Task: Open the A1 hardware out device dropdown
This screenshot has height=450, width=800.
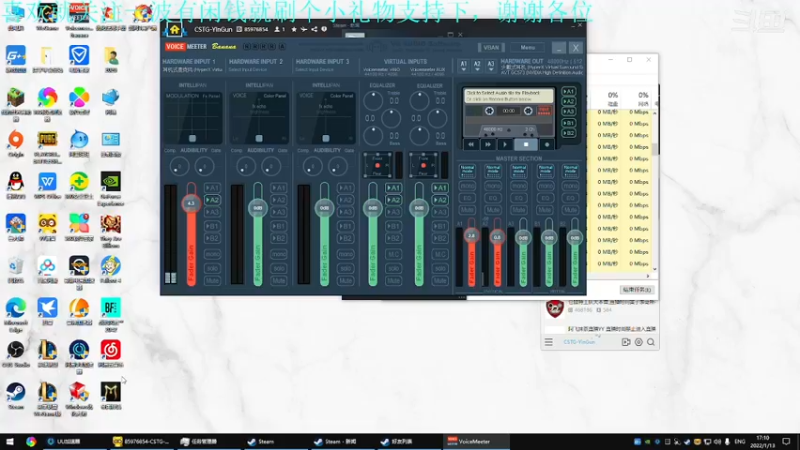Action: (x=463, y=66)
